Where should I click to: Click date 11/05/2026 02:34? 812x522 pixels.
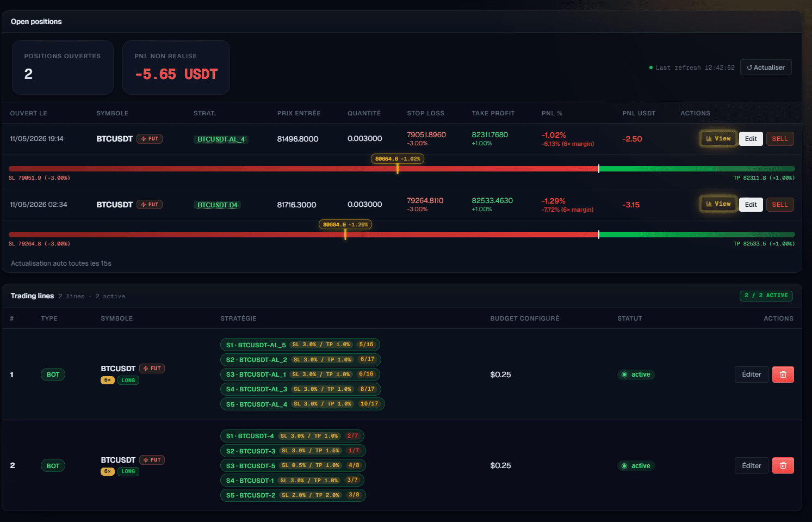(38, 205)
